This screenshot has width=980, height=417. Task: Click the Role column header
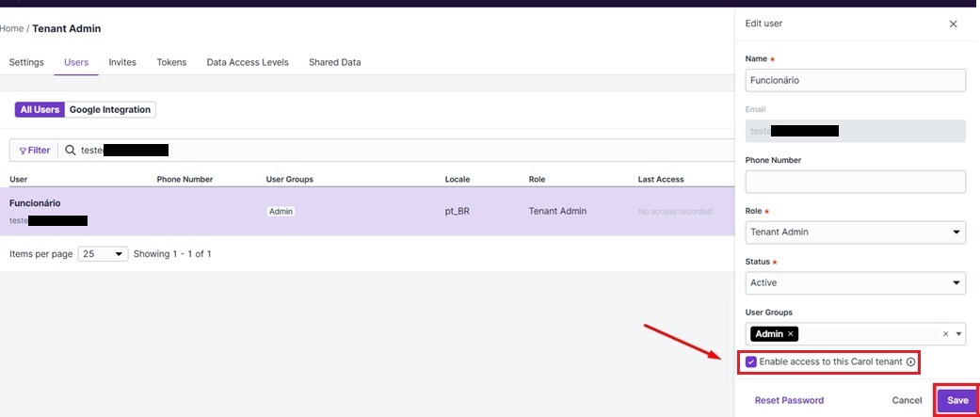(x=537, y=180)
